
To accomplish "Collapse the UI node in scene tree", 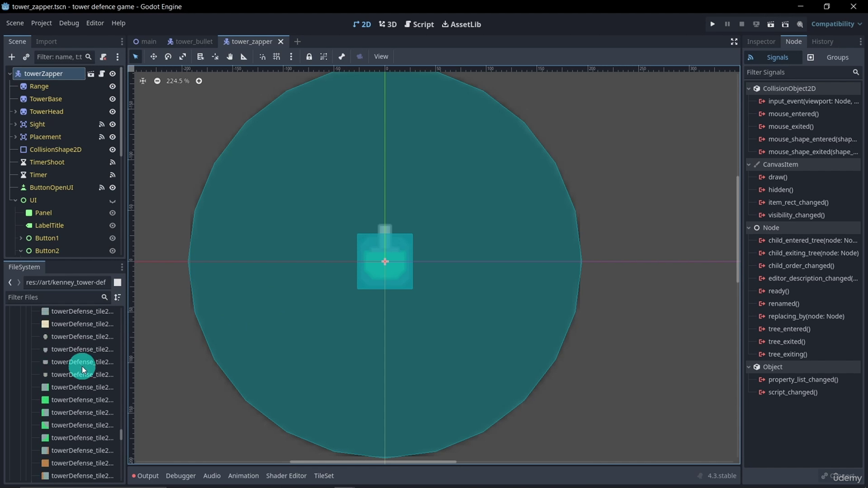I will (15, 201).
